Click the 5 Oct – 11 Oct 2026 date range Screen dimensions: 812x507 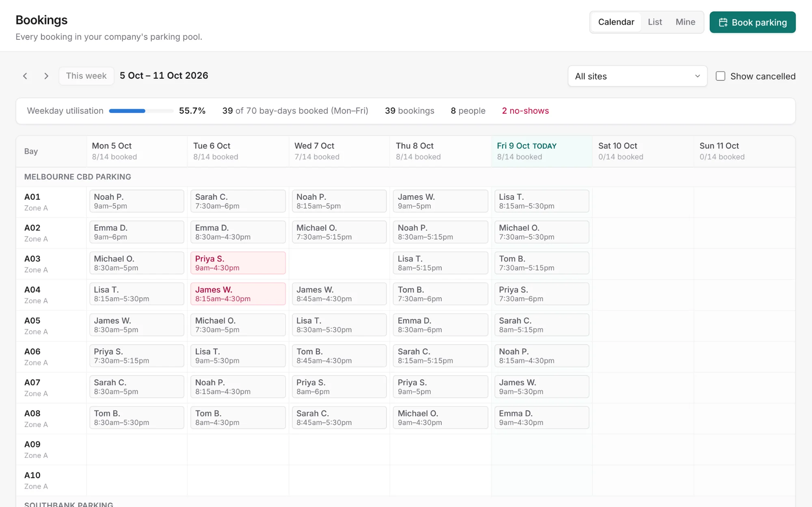(x=164, y=76)
